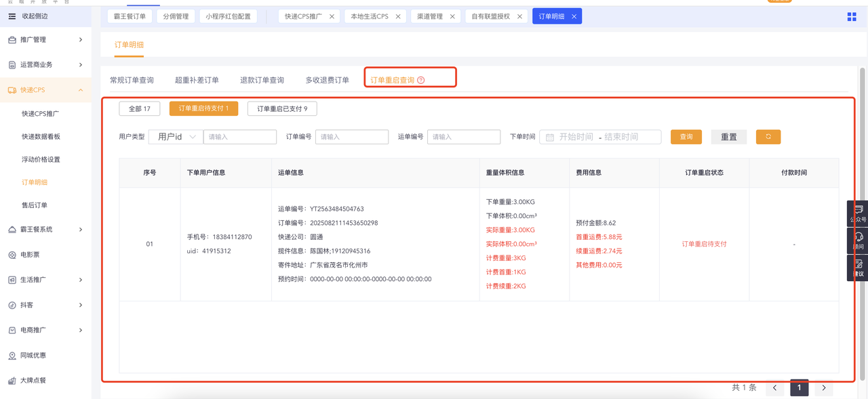
Task: Switch to the 分佣管理 top tab
Action: coord(176,17)
